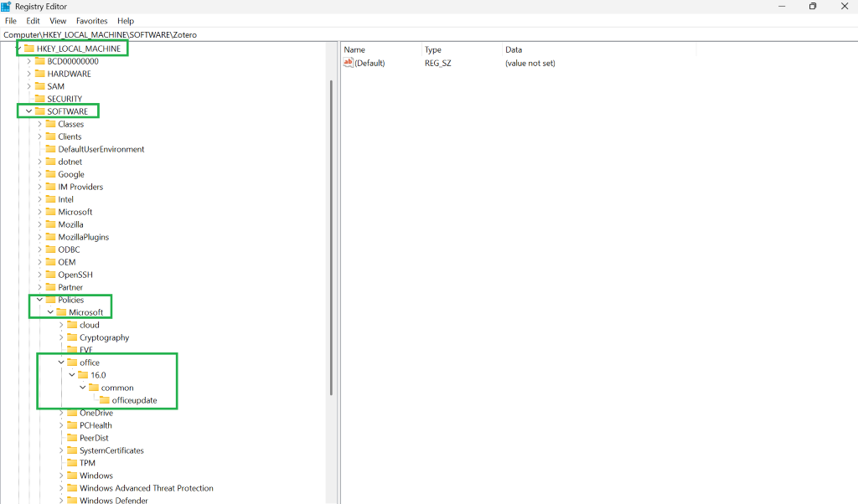This screenshot has height=504, width=858.
Task: Select the DefaultUserEnvironment key
Action: [101, 149]
